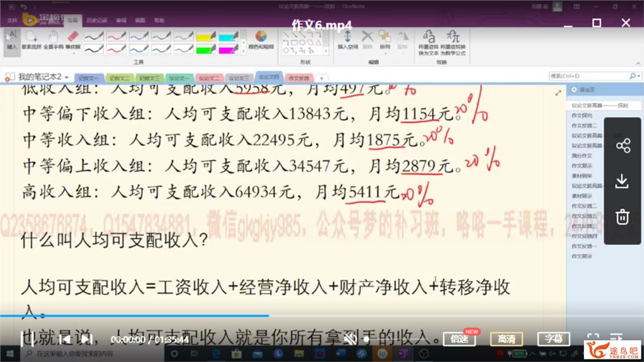Open the playlist menu icon

[616, 337]
